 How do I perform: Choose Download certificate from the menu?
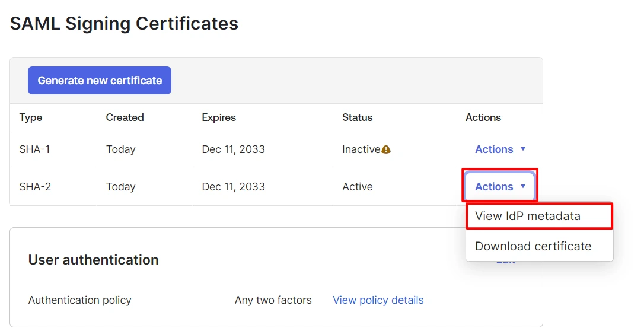point(539,246)
